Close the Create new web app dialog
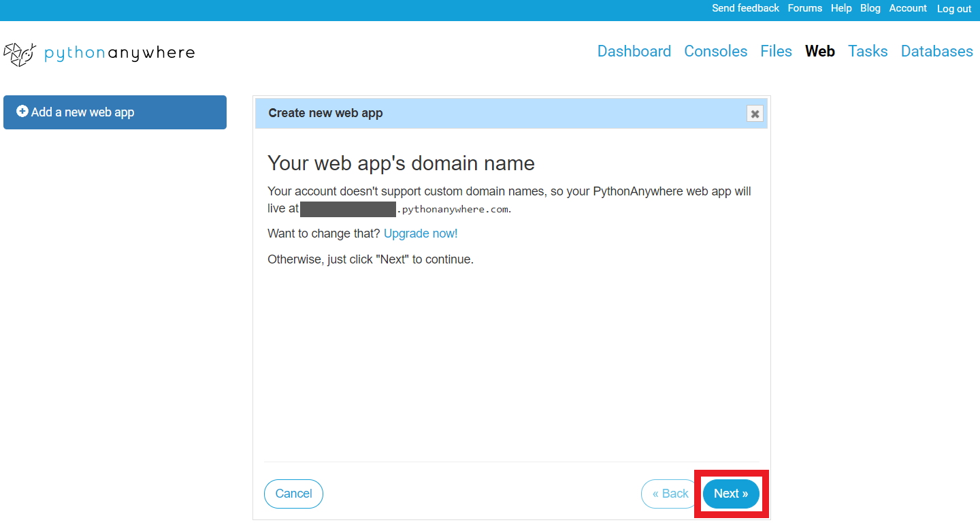 (755, 114)
